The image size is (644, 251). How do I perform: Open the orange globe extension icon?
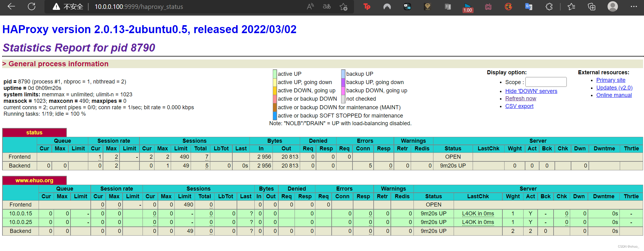coord(509,6)
